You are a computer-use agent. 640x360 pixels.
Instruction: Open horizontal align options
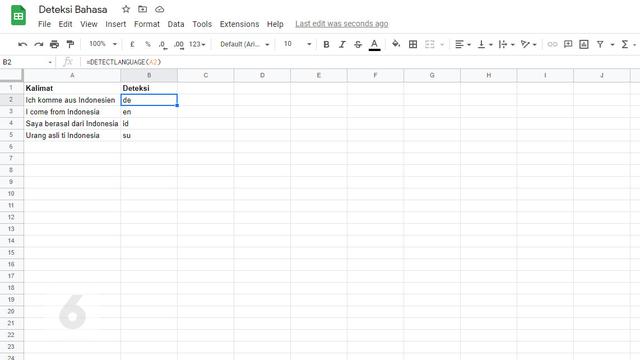(463, 44)
